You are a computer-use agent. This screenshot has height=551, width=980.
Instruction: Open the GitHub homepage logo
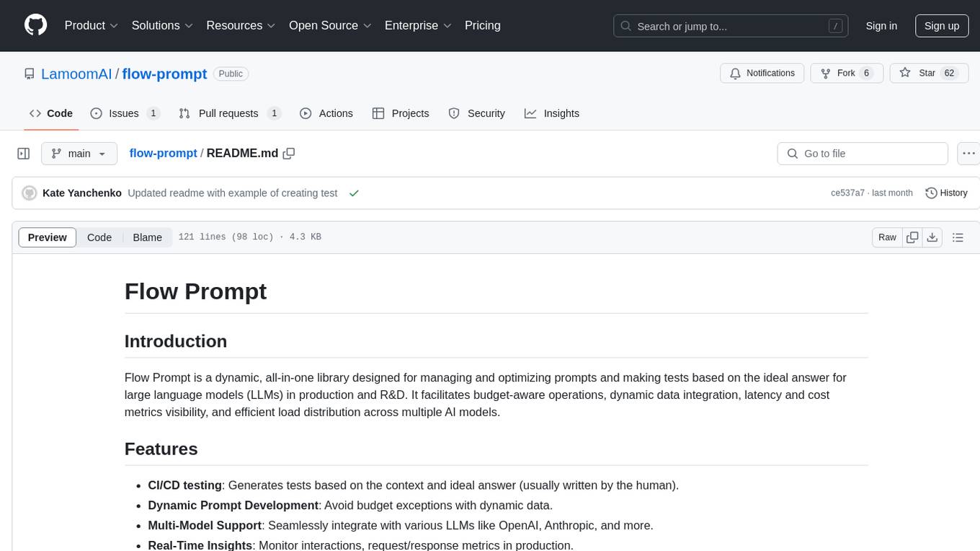[36, 25]
